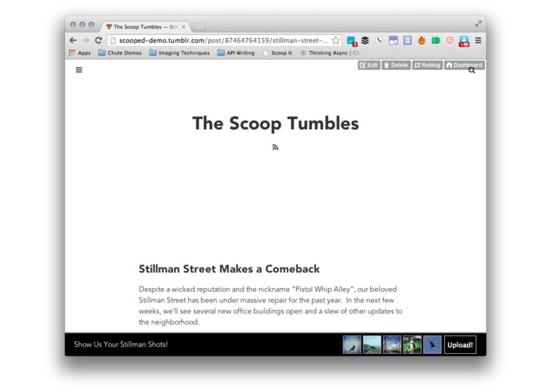Click the blue list document extension icon
The image size is (552, 392).
click(x=407, y=40)
